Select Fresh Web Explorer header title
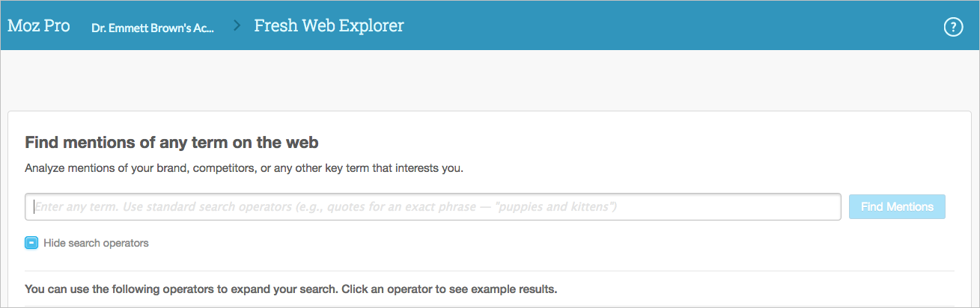 [329, 26]
